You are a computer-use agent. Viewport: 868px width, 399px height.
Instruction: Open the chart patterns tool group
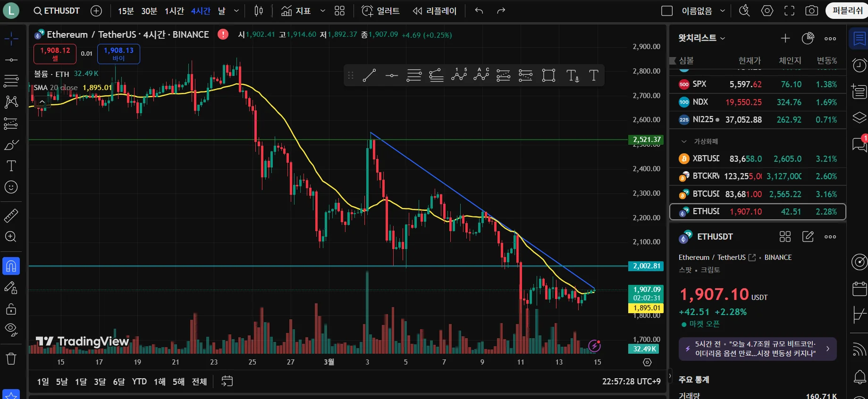[x=11, y=102]
